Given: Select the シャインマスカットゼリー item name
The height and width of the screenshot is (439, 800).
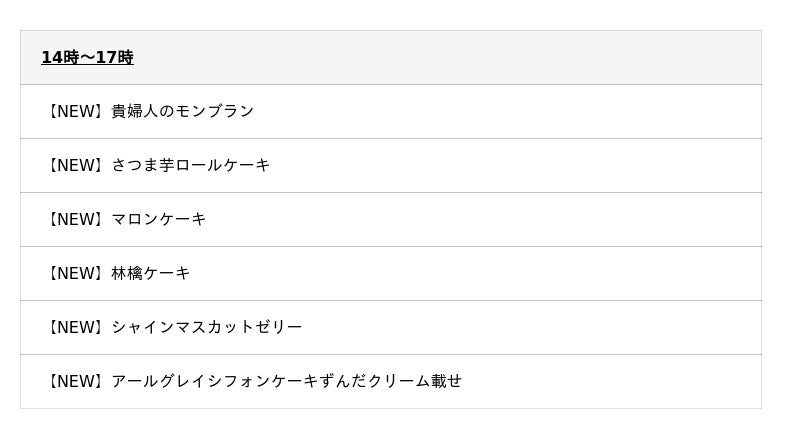Looking at the screenshot, I should click(206, 327).
